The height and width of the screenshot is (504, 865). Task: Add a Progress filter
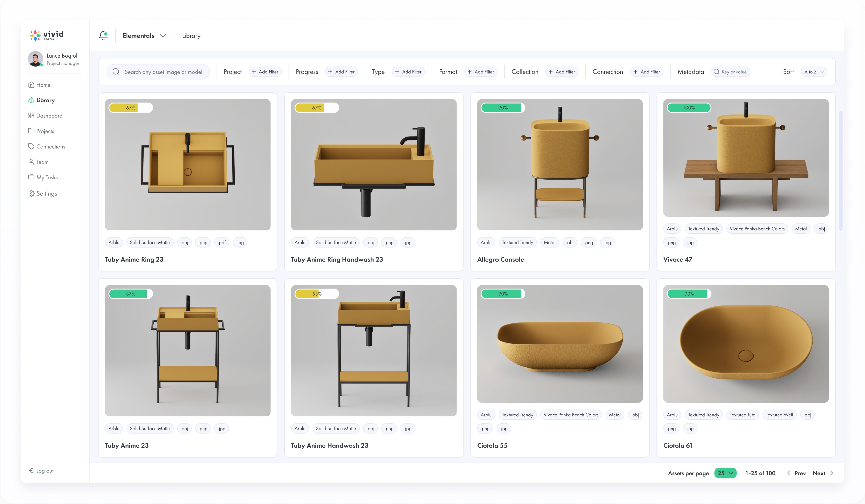[341, 72]
